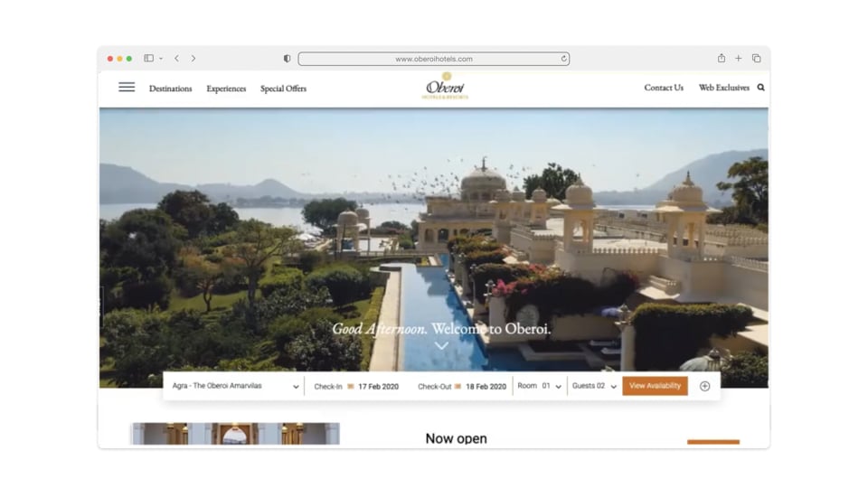Open Contact Us page

[664, 88]
